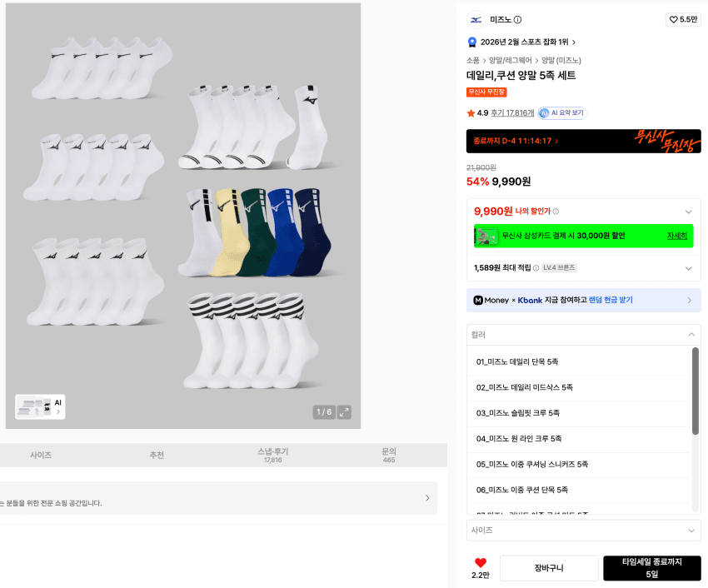
Task: Click the 무신사 무진장 orange badge
Action: point(486,92)
